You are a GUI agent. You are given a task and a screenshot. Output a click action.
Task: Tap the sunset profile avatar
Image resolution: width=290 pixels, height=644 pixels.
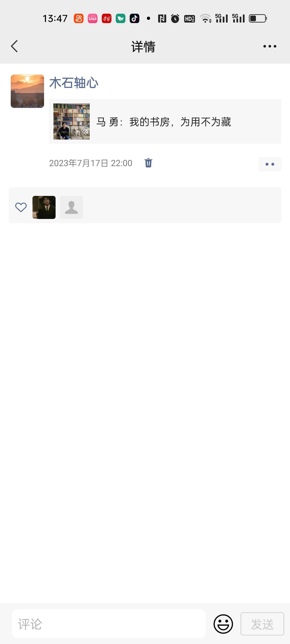point(27,91)
